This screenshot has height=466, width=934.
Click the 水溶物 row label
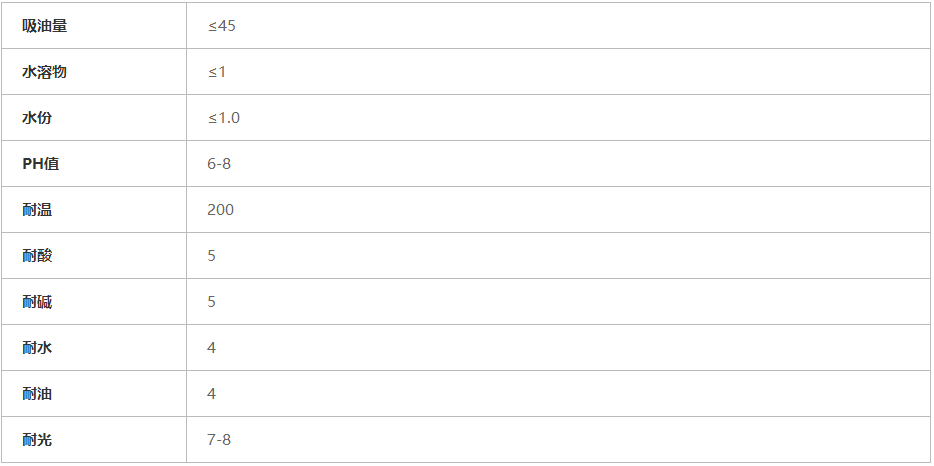(x=45, y=72)
